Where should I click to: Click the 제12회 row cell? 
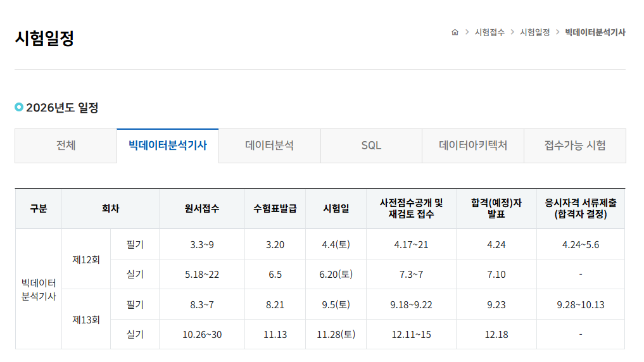point(86,259)
